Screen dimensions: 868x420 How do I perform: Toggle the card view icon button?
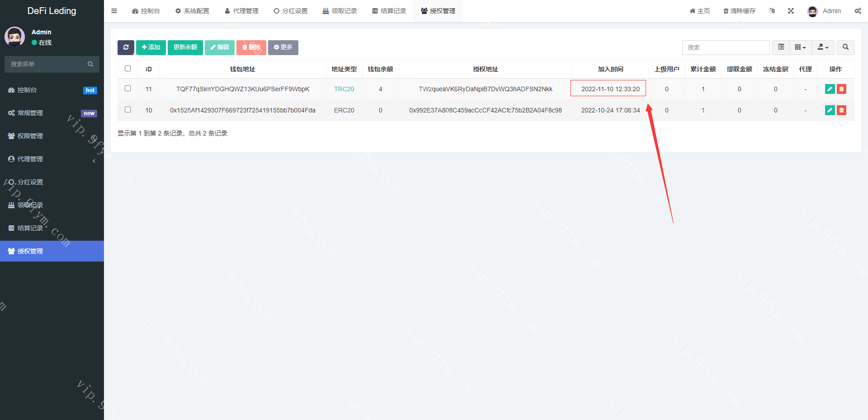point(781,47)
